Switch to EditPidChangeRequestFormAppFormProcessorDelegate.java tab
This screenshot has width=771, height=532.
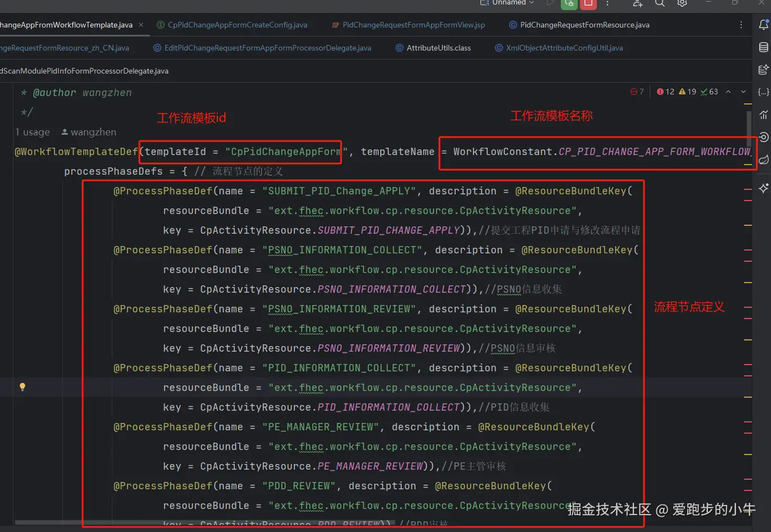(x=262, y=48)
